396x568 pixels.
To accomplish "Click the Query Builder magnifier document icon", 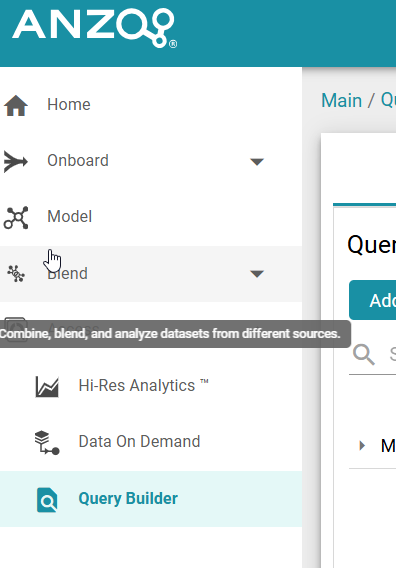I will [x=47, y=500].
